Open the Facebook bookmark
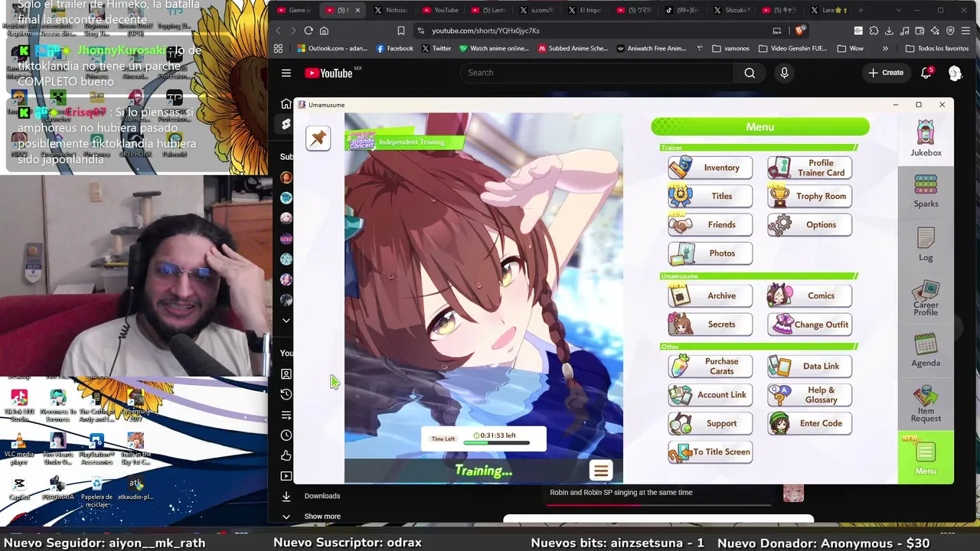Image resolution: width=980 pixels, height=551 pixels. 395,48
